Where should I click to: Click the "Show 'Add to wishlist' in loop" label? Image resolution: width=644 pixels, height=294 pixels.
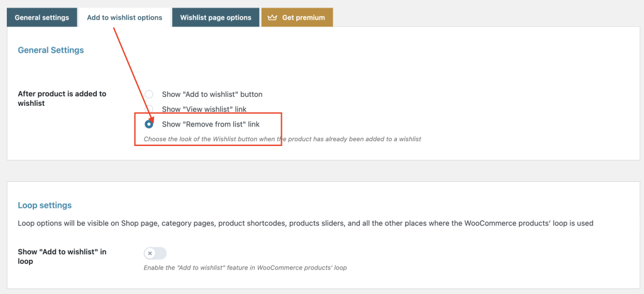pos(62,256)
